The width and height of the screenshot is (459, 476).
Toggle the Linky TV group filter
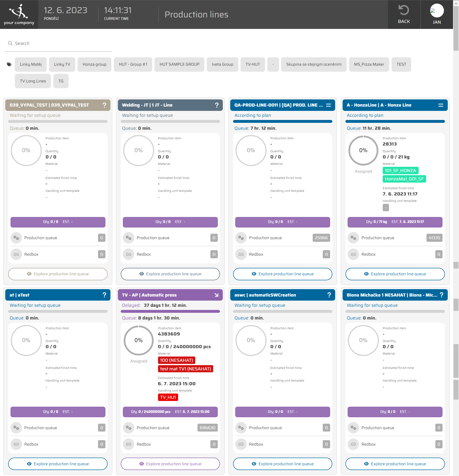coord(62,64)
